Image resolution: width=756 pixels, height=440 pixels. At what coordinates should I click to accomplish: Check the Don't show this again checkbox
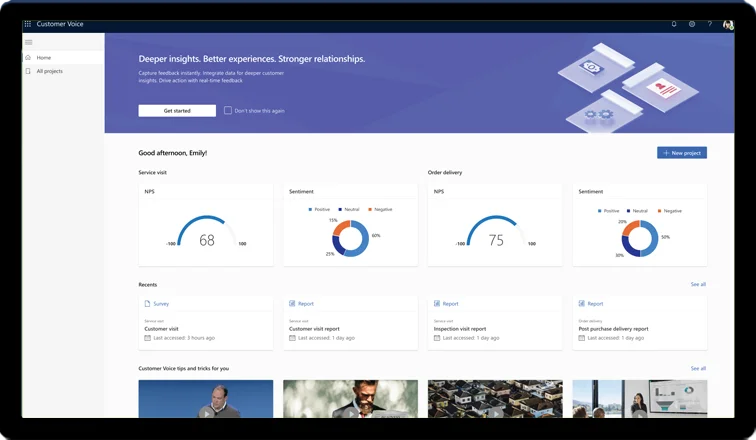click(x=228, y=111)
